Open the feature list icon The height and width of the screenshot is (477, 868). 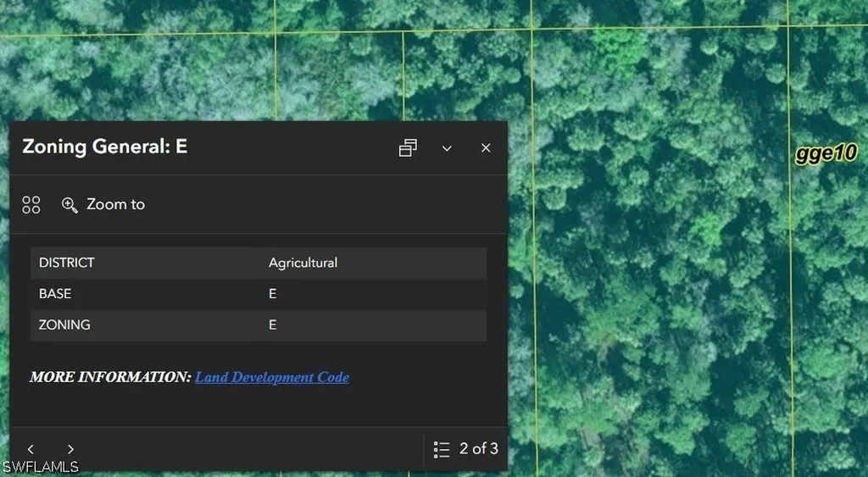tap(441, 449)
